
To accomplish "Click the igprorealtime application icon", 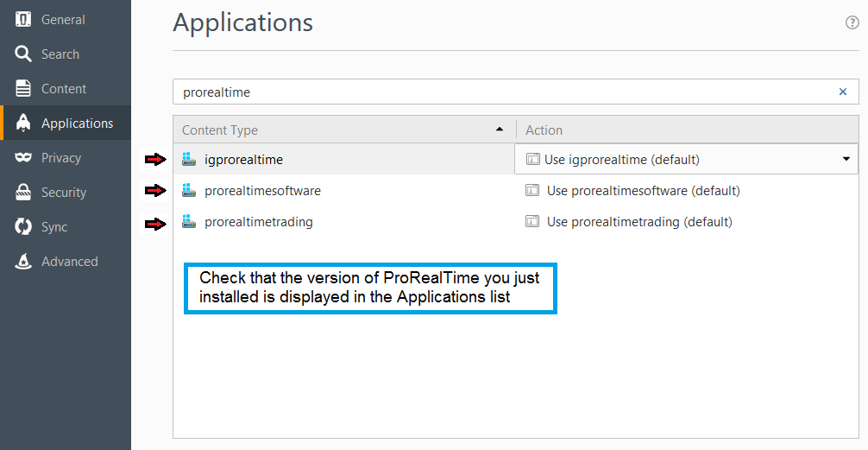I will (189, 159).
